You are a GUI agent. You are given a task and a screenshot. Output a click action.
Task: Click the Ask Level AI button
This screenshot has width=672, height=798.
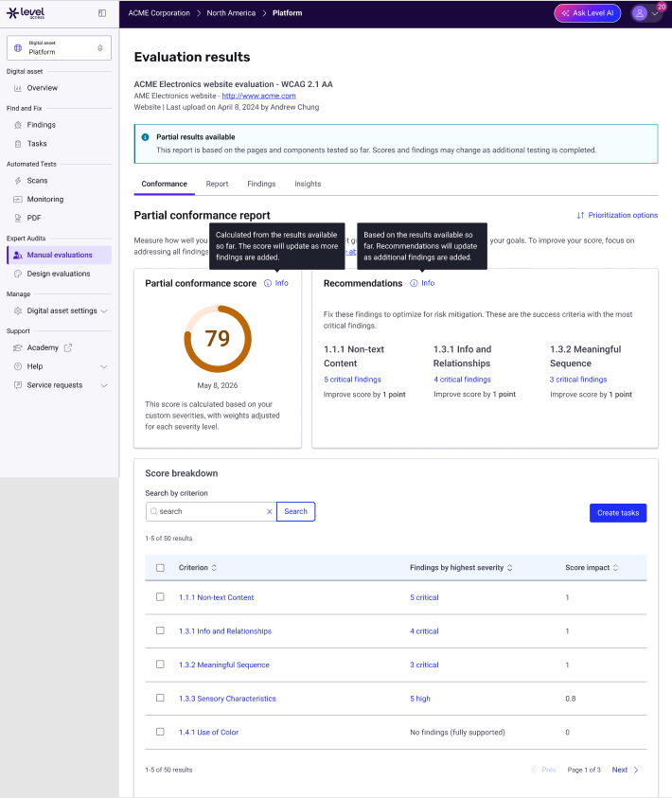pyautogui.click(x=588, y=13)
